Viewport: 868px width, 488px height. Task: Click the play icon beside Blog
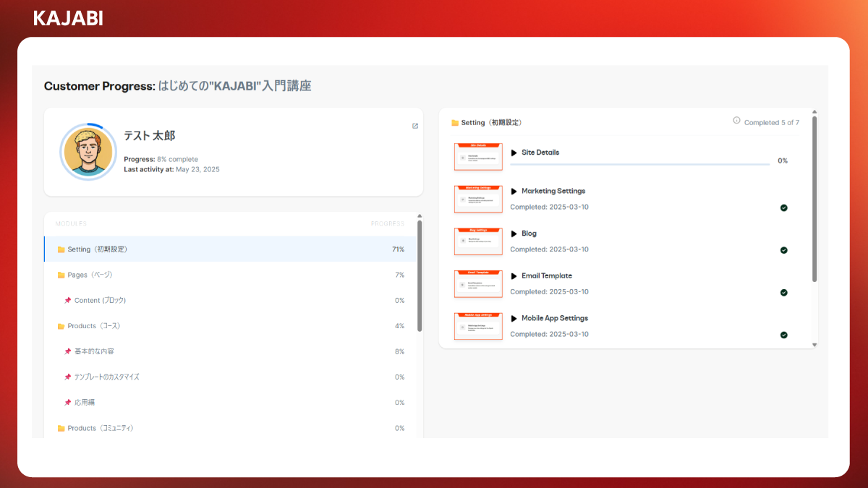(514, 234)
